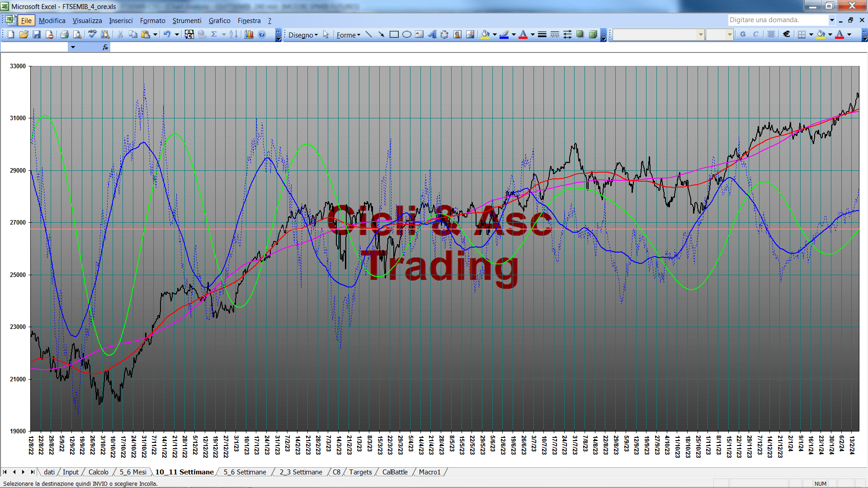Open the font size combo box
Viewport: 868px width, 488px height.
click(x=719, y=34)
